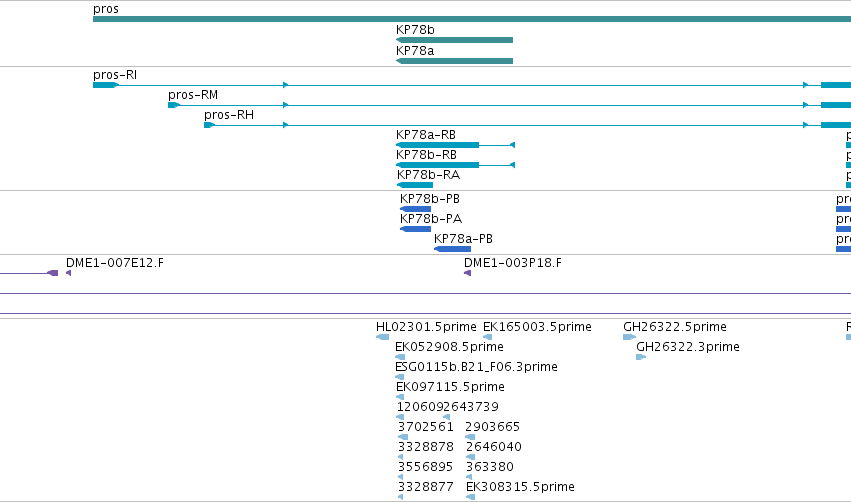Click the pros-RM label text
This screenshot has width=851, height=502.
193,95
